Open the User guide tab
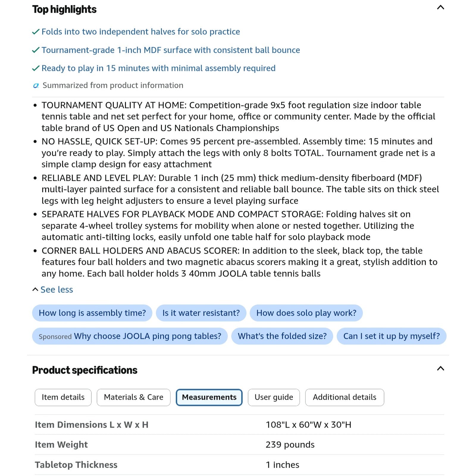 point(274,397)
